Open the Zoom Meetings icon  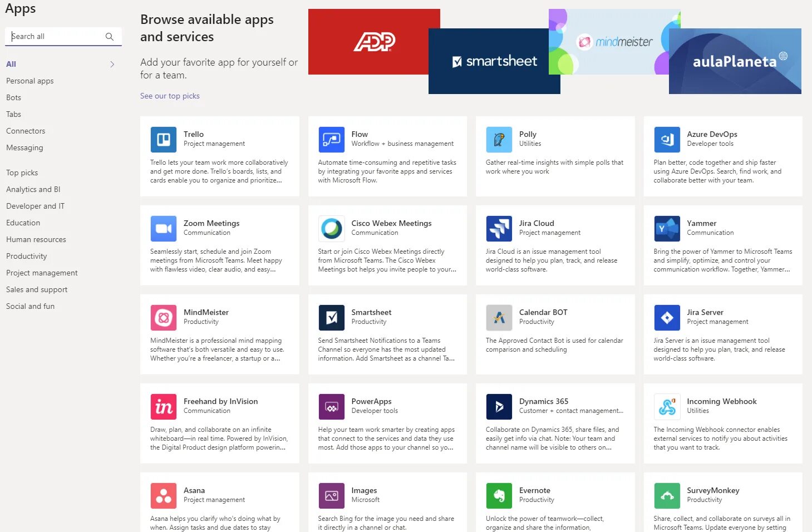[x=164, y=229]
